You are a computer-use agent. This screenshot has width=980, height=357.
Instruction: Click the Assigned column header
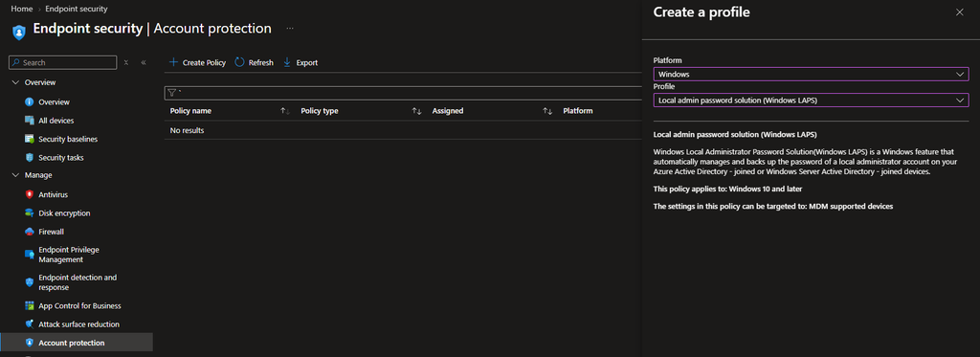coord(448,111)
